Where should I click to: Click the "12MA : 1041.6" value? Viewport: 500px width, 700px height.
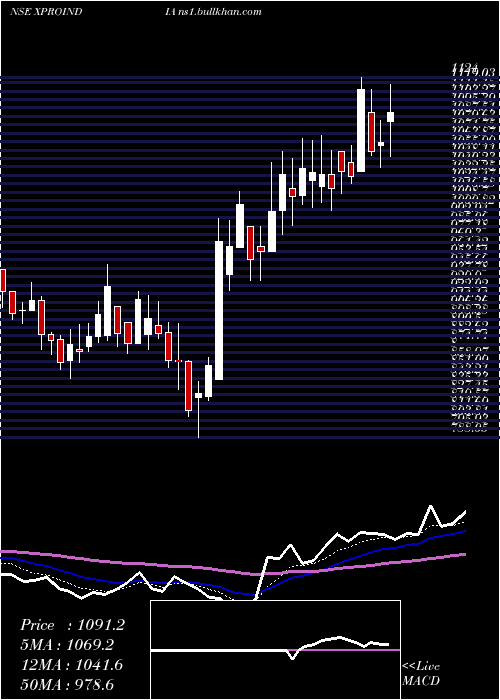click(71, 665)
